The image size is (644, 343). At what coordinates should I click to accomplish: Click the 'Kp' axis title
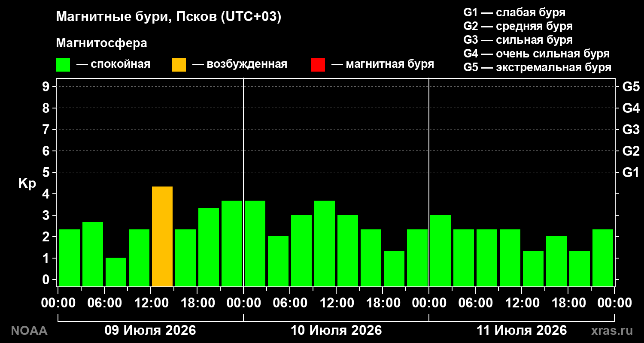tap(27, 184)
